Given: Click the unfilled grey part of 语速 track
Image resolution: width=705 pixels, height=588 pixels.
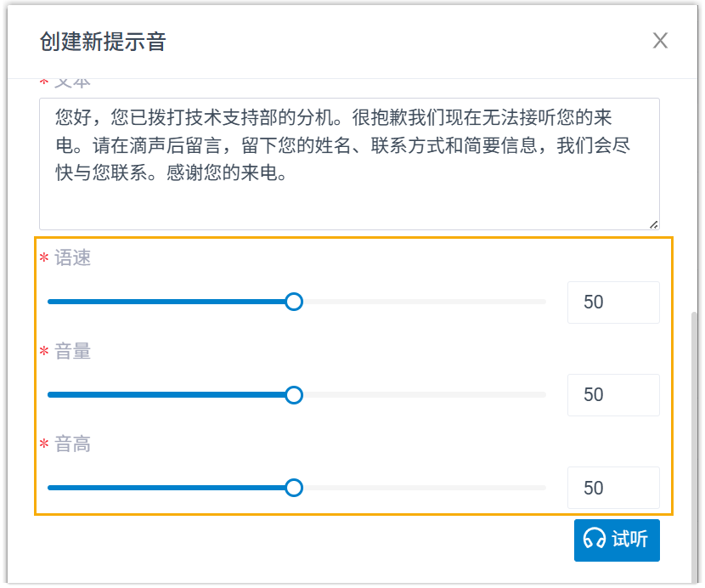Looking at the screenshot, I should pyautogui.click(x=425, y=302).
